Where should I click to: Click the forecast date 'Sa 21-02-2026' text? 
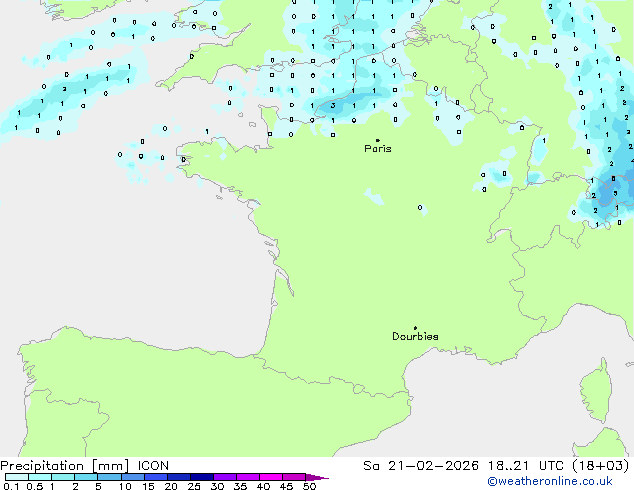(x=421, y=466)
